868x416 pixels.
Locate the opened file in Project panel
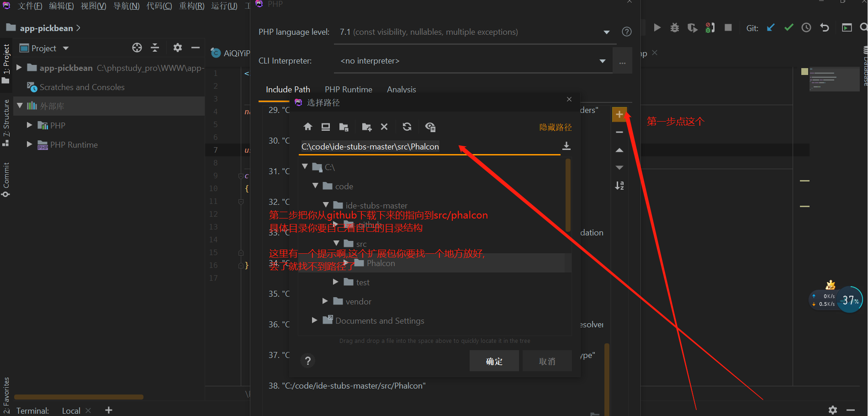pos(137,48)
